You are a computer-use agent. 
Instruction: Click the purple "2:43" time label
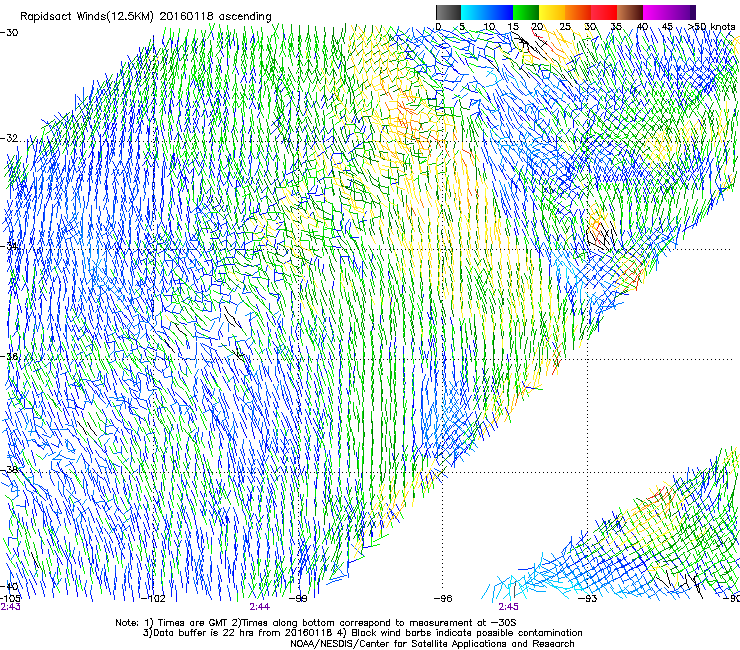(10, 607)
